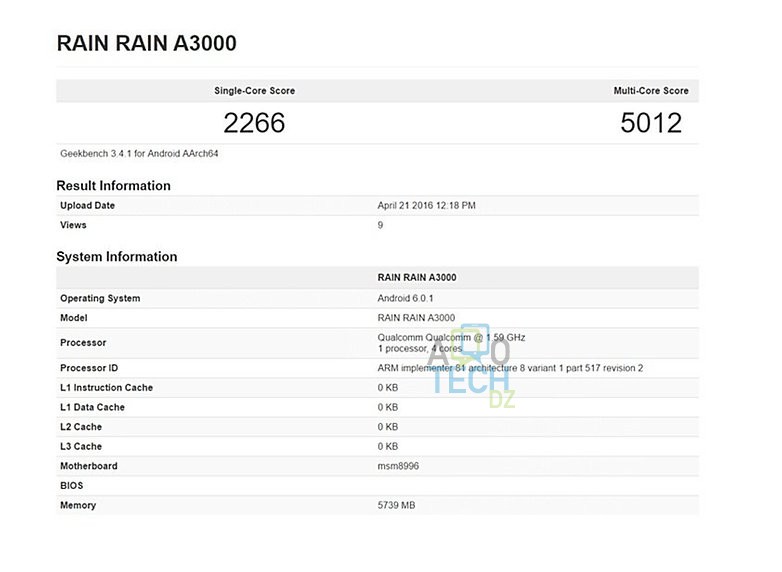The image size is (782, 572).
Task: Click the BIOS row label
Action: pos(72,486)
